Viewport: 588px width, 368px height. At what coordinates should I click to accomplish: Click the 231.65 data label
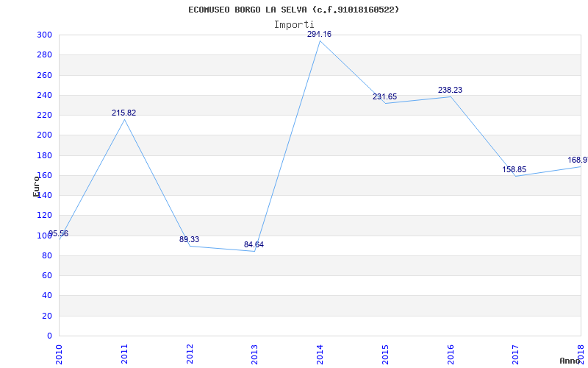pyautogui.click(x=384, y=97)
